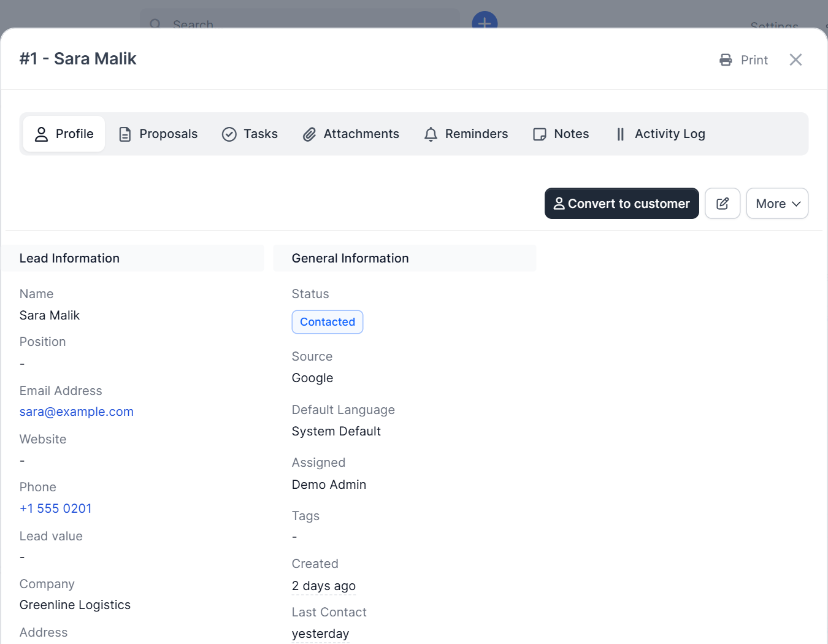Click the +1 555 0201 phone link
This screenshot has height=644, width=828.
[56, 508]
